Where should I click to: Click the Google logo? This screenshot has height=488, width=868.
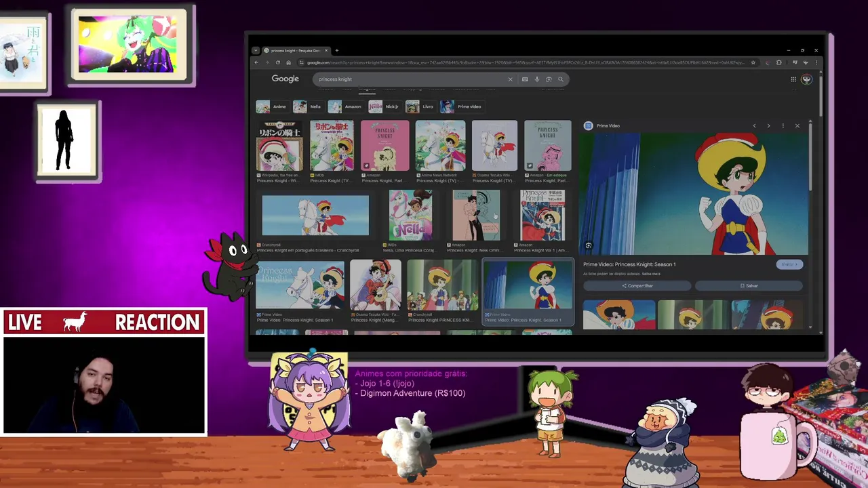click(x=285, y=79)
